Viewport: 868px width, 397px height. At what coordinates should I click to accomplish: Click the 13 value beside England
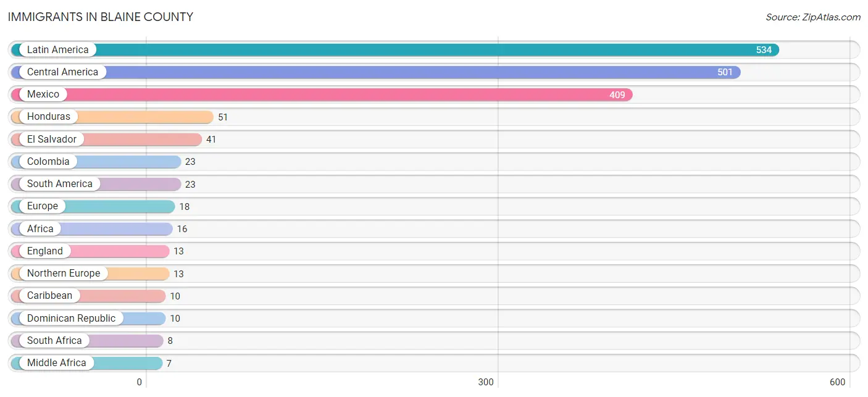pos(178,251)
